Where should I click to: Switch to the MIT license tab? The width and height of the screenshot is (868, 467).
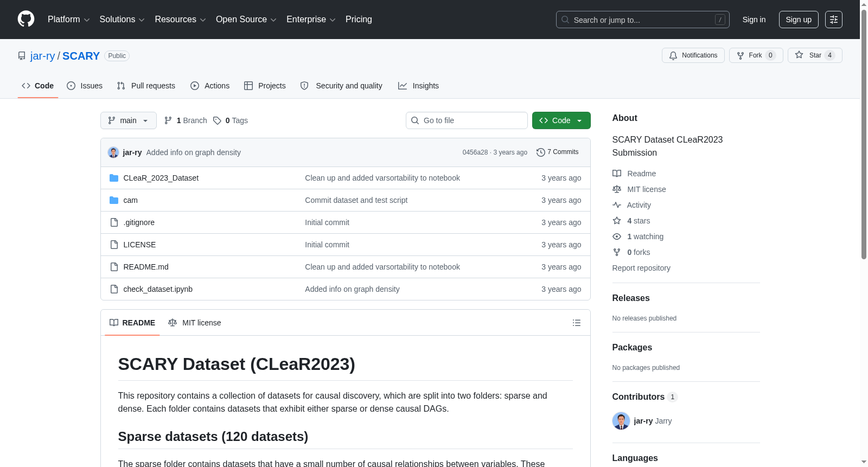195,323
